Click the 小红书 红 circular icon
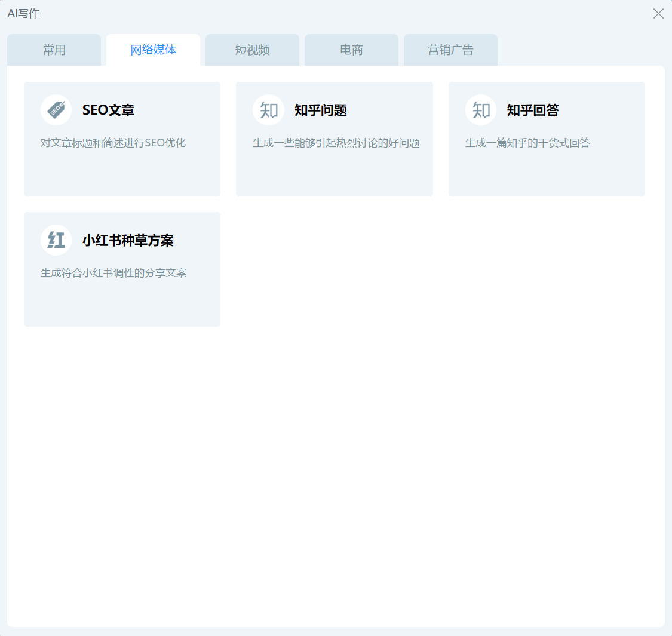 coord(56,240)
